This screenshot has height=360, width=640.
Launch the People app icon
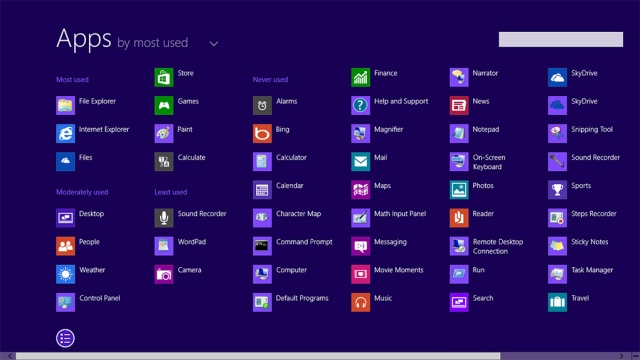tap(65, 246)
